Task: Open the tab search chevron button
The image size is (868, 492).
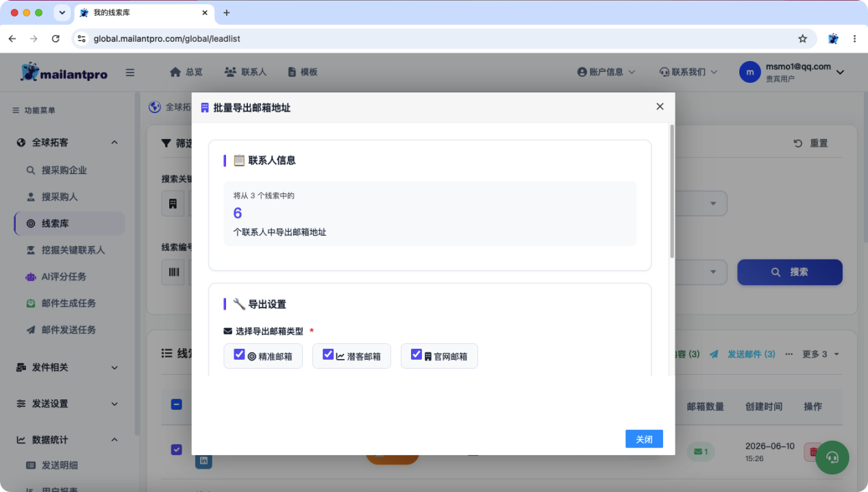Action: 62,12
